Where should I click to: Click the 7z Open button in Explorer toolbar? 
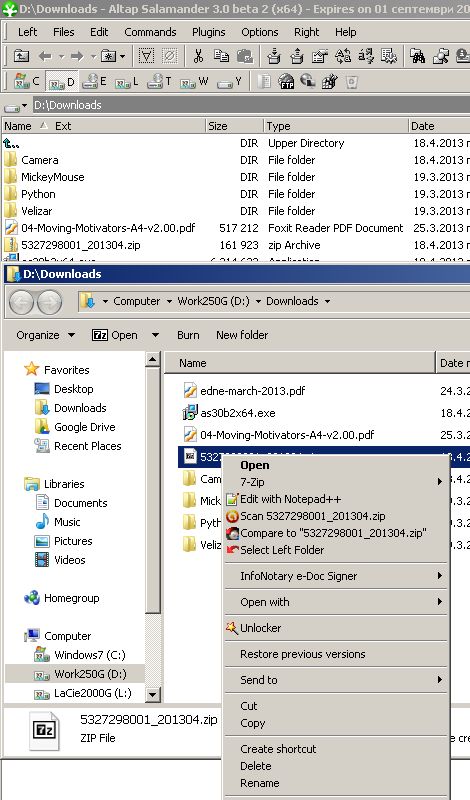pyautogui.click(x=114, y=335)
